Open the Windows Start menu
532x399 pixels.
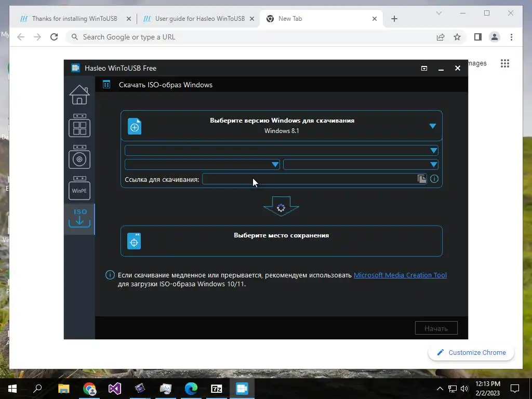[12, 389]
